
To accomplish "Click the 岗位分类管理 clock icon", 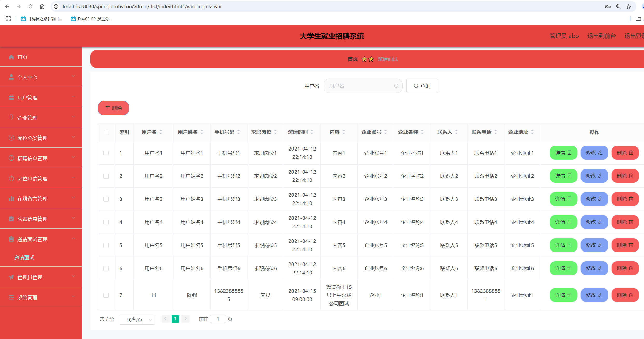I will point(11,138).
